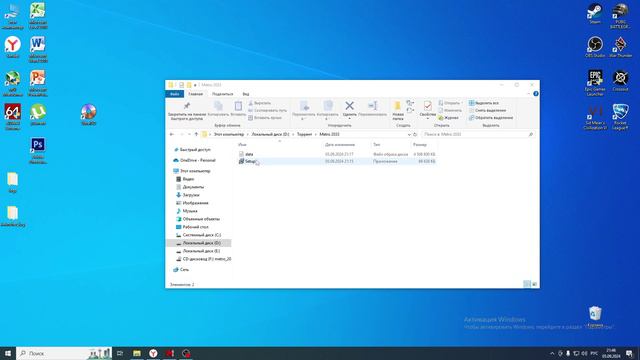The image size is (640, 360).
Task: Click the Move to (Переместить в) icon
Action: [x=304, y=106]
